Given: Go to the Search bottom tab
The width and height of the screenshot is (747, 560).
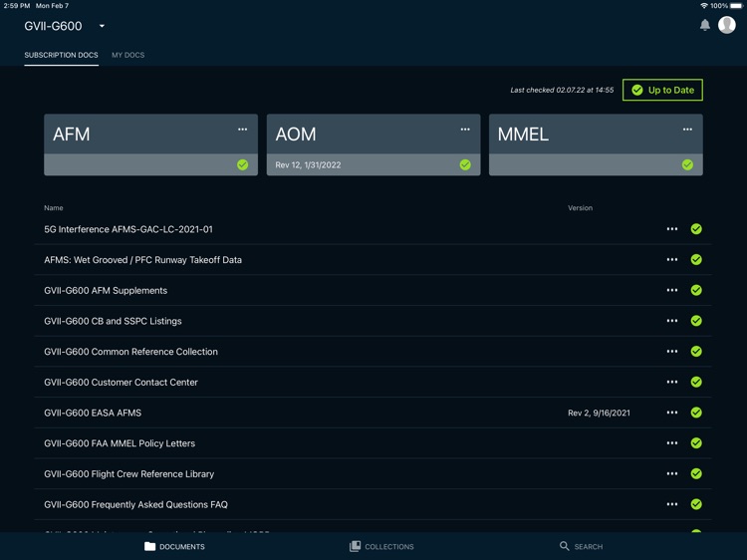Looking at the screenshot, I should 581,546.
